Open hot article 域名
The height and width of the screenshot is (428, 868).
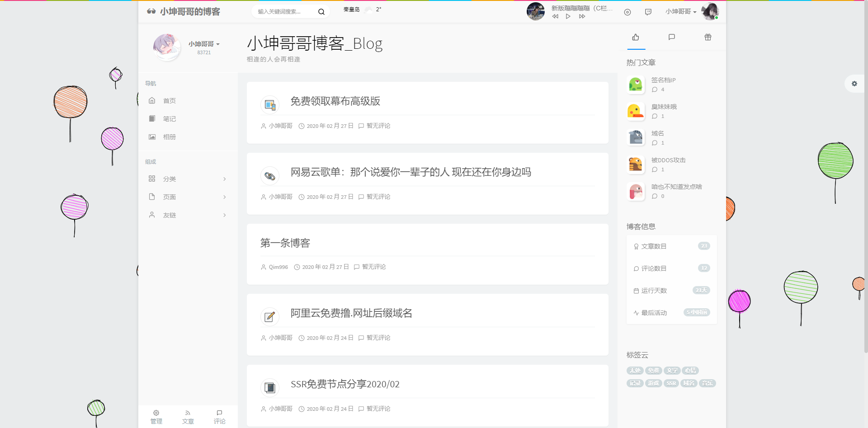pos(657,133)
